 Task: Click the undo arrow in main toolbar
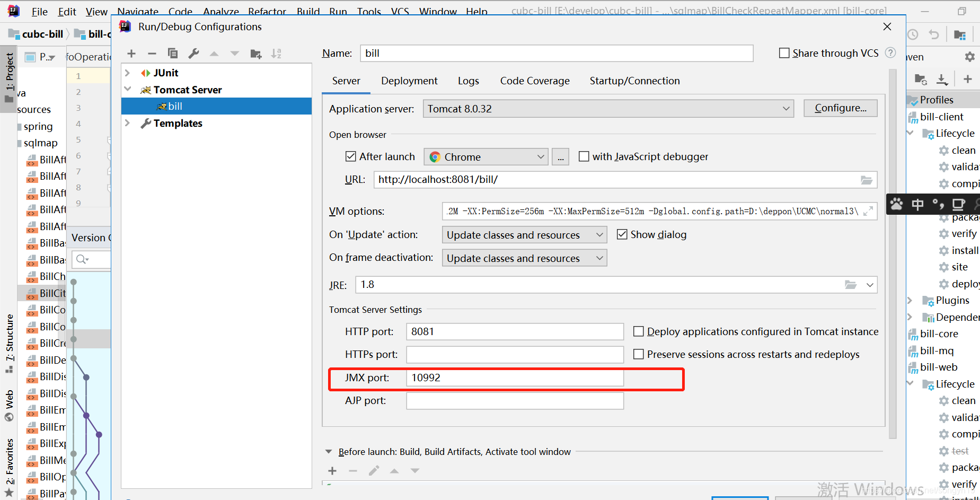point(934,34)
